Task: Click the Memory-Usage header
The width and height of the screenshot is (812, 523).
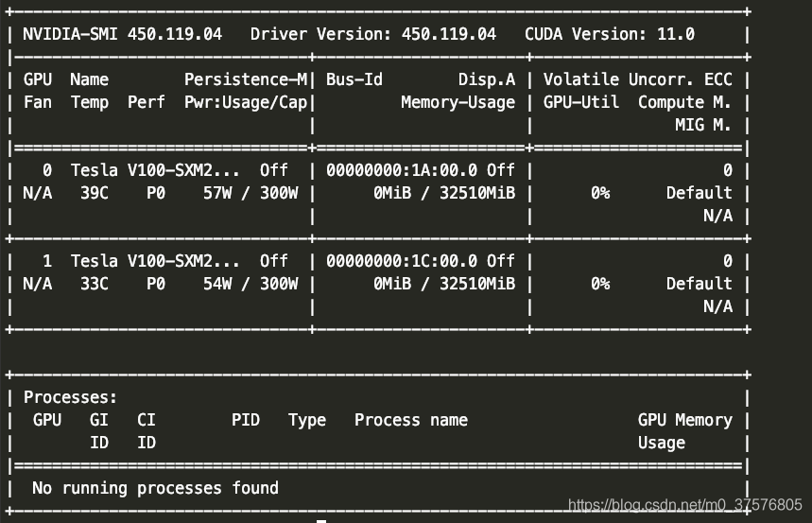Action: coord(458,102)
